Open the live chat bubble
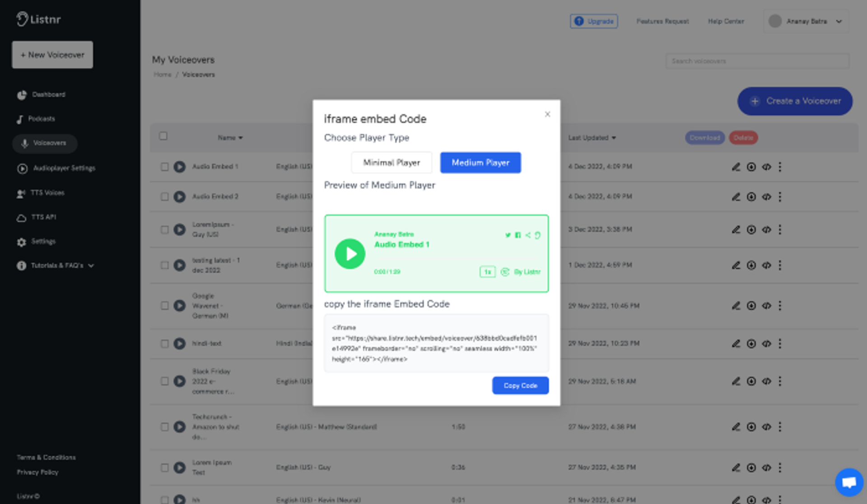 (848, 482)
